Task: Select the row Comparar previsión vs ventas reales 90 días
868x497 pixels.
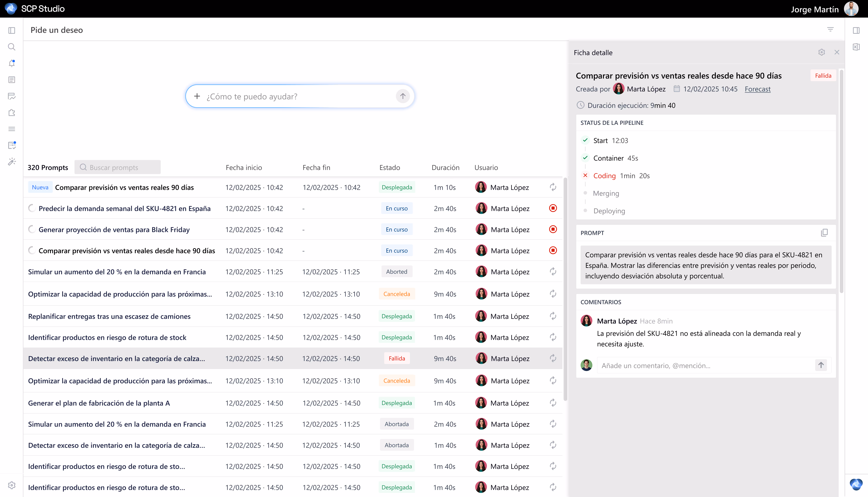Action: point(124,187)
